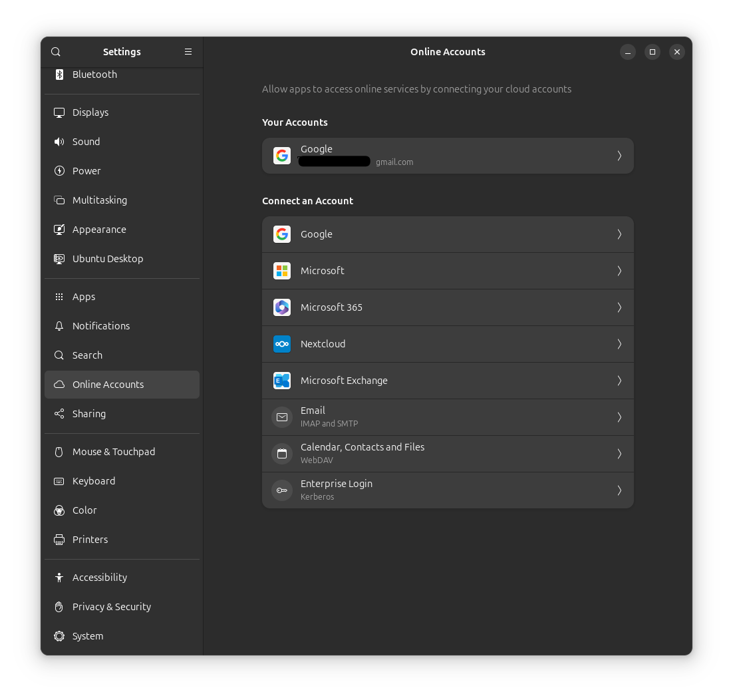
Task: Maximize the Settings window
Action: tap(652, 52)
